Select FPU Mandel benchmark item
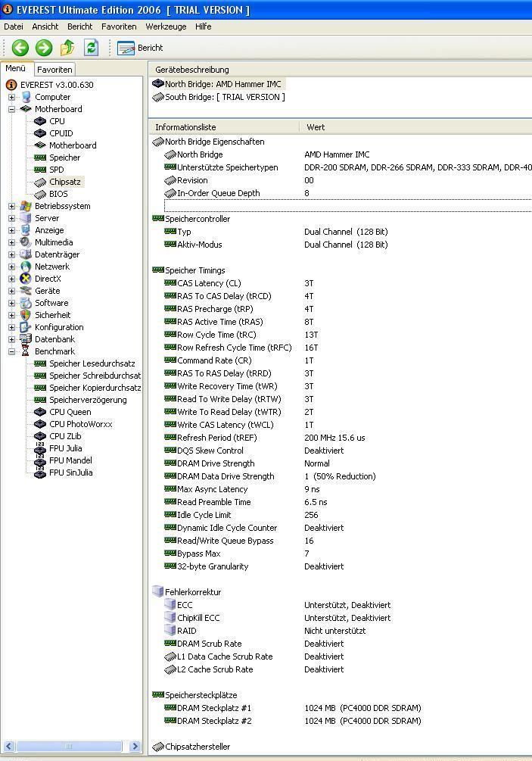The image size is (532, 761). tap(70, 460)
